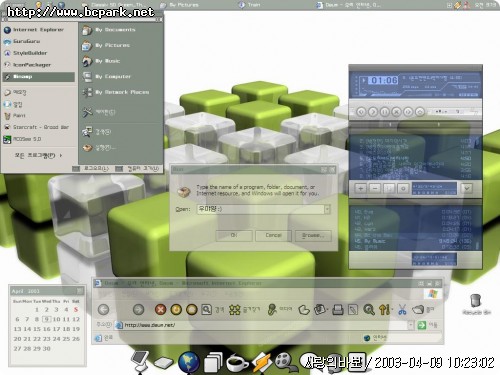Open the Home page icon in IE toolbar
The width and height of the screenshot is (500, 375).
click(x=192, y=310)
